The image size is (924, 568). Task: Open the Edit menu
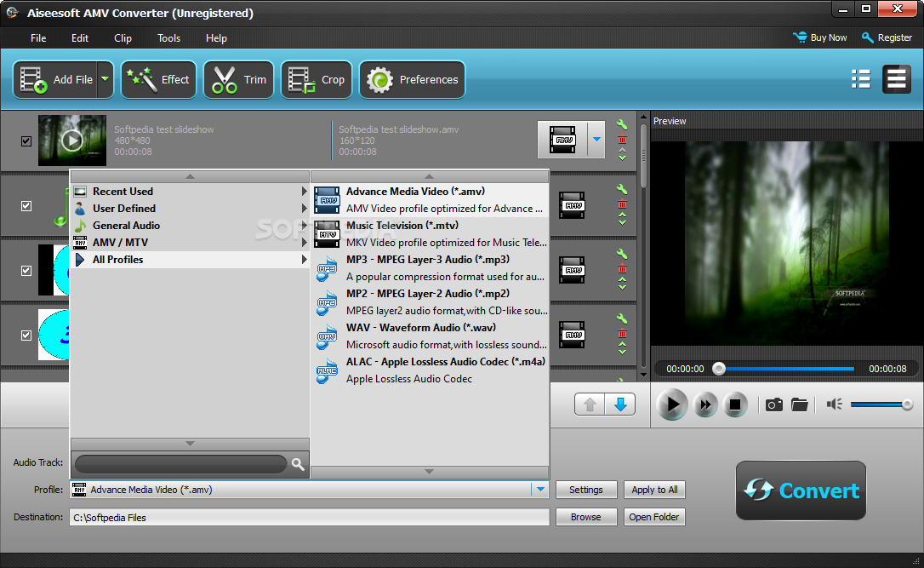tap(80, 38)
